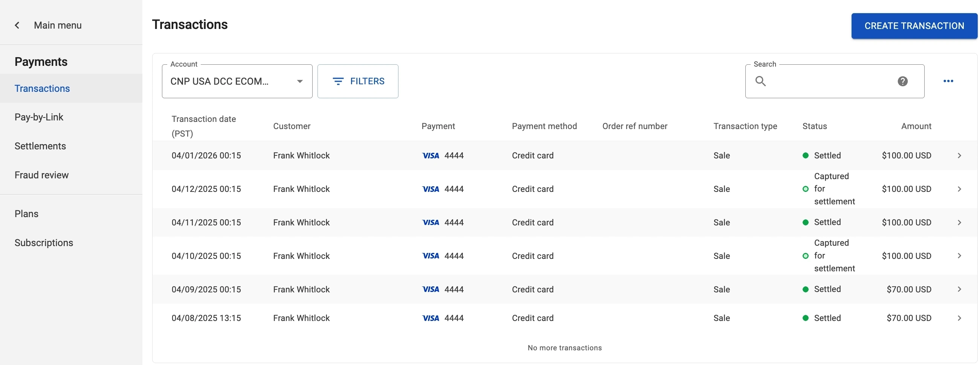Click the Visa logo on 04/01/2026 transaction
The width and height of the screenshot is (980, 365).
click(x=430, y=155)
